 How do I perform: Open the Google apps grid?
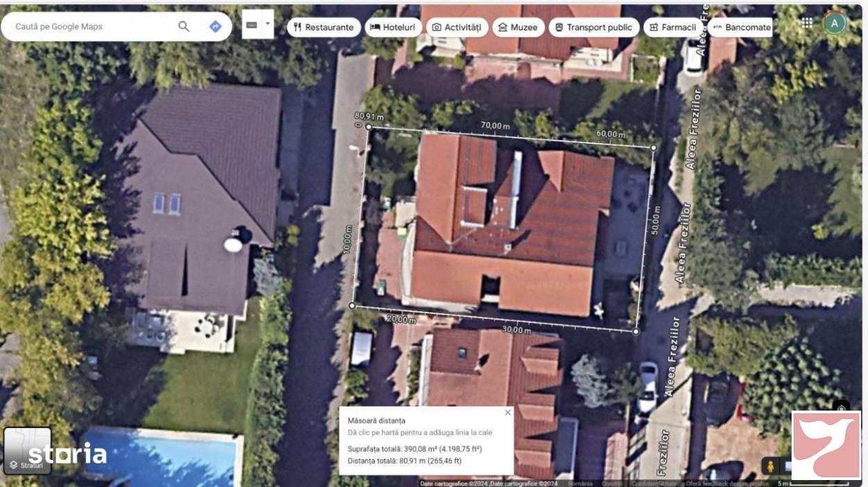(807, 23)
